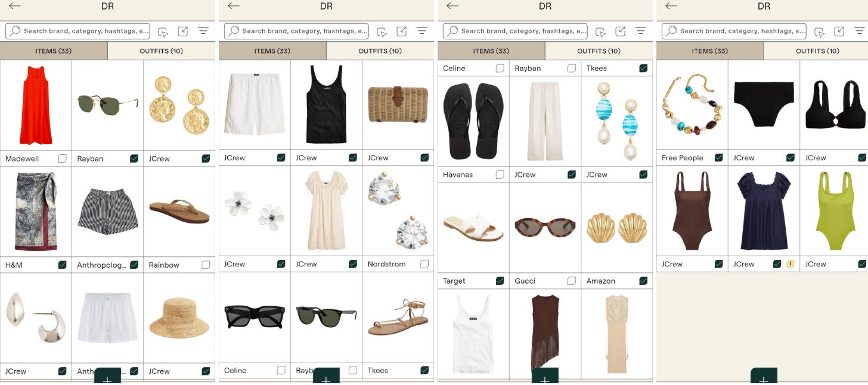Switch to OUTFITS (10) tab in the third screen
The height and width of the screenshot is (385, 868).
pos(599,51)
